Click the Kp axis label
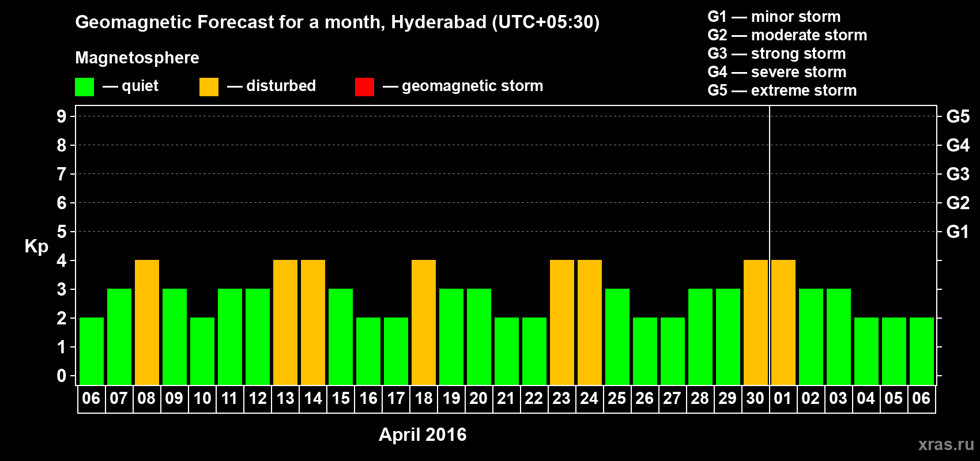Screen dimensions: 980x461 coord(36,247)
